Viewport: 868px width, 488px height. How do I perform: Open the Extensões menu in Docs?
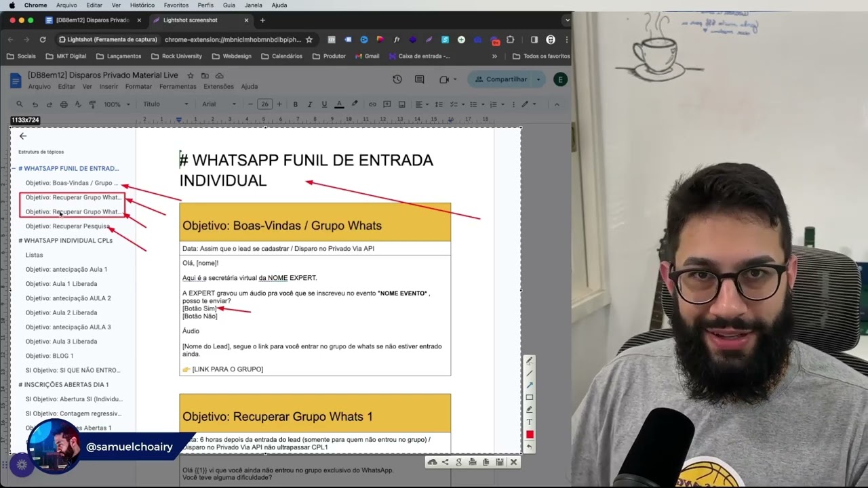(218, 87)
